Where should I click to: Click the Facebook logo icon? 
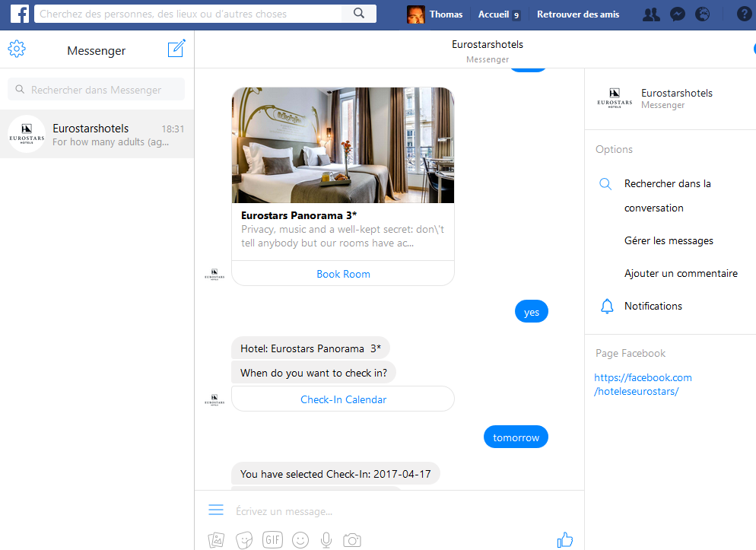[20, 14]
